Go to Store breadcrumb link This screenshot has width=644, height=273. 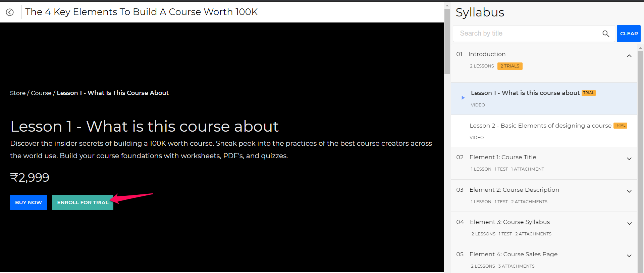18,93
